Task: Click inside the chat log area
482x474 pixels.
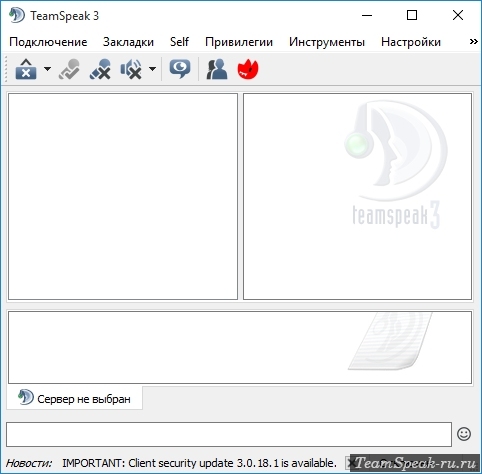Action: pyautogui.click(x=240, y=347)
